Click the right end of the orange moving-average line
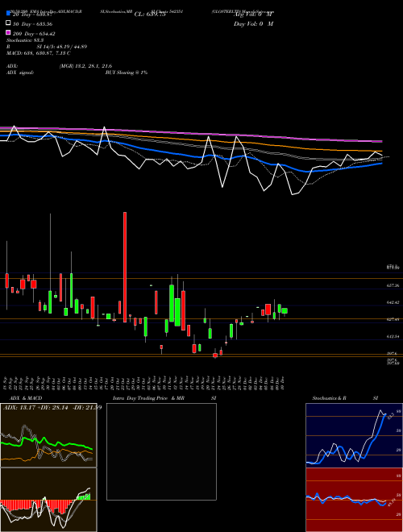Screen dimensions: 403x532 [381, 151]
